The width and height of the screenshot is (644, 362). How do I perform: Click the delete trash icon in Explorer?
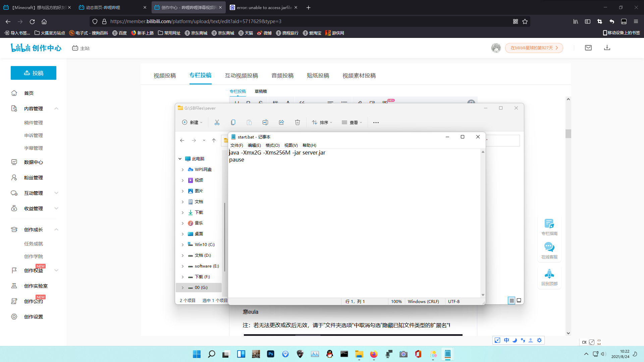coord(298,122)
